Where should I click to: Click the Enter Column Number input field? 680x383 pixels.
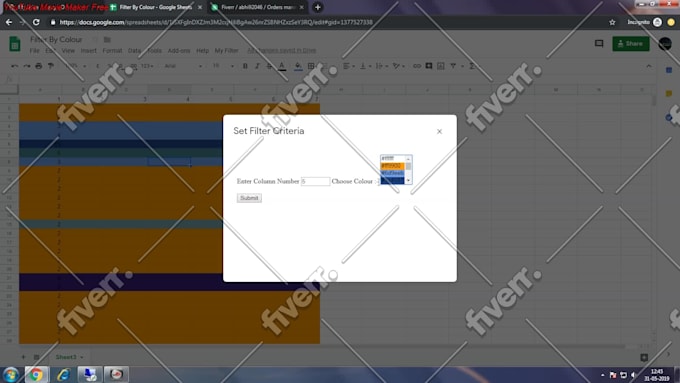[315, 181]
